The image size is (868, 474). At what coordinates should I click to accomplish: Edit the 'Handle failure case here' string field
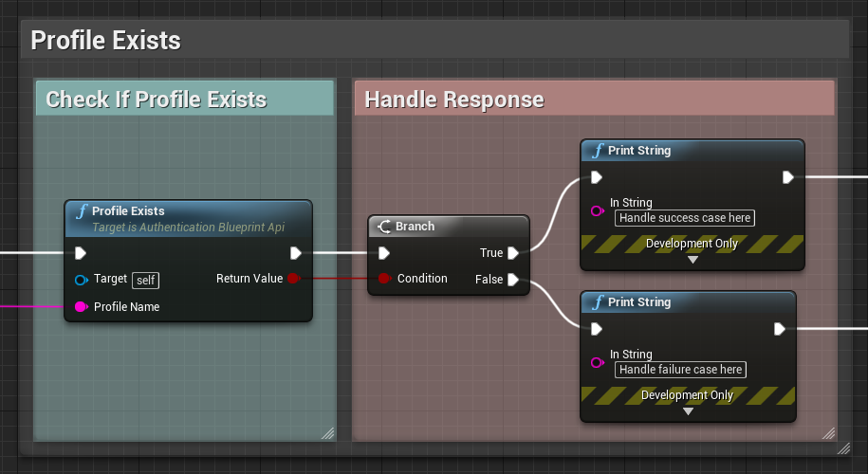[680, 370]
